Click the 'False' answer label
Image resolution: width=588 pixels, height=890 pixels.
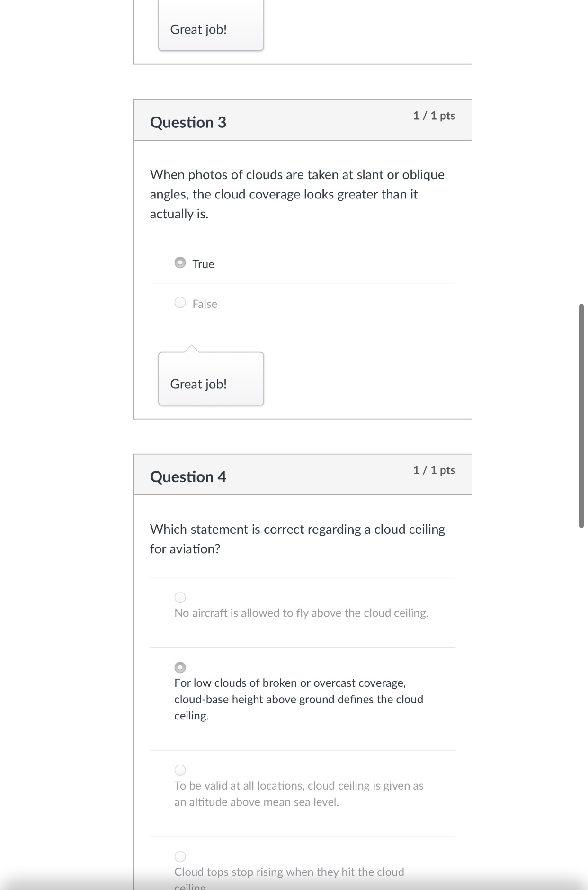click(x=205, y=304)
